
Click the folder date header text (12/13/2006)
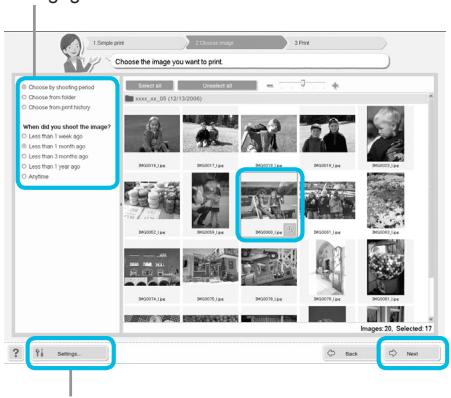[x=169, y=99]
